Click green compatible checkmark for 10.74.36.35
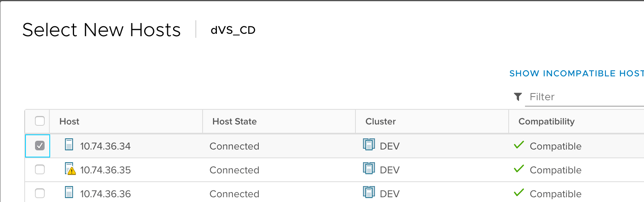 (x=519, y=169)
